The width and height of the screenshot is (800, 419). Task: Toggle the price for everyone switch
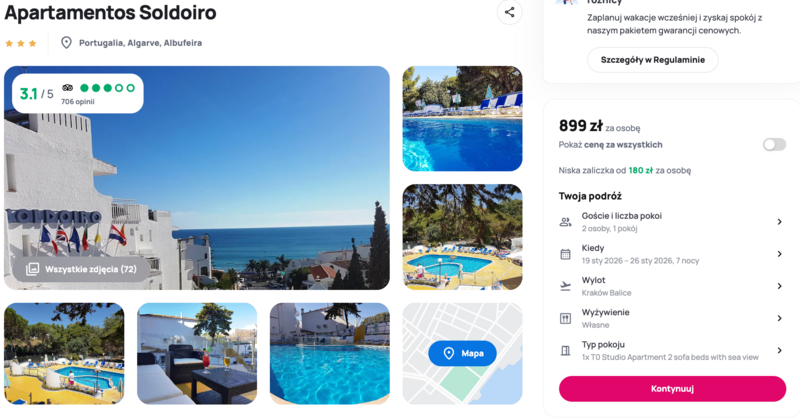click(774, 145)
